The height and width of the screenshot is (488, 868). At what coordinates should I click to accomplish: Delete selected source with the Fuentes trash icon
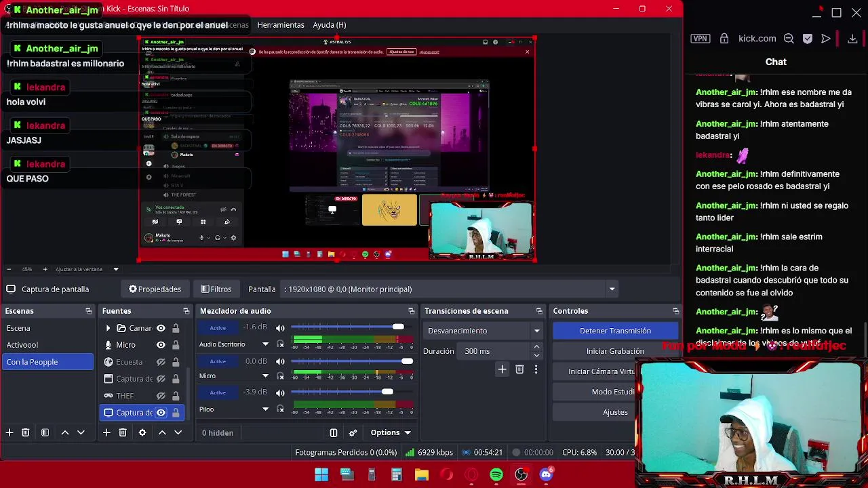pos(123,432)
